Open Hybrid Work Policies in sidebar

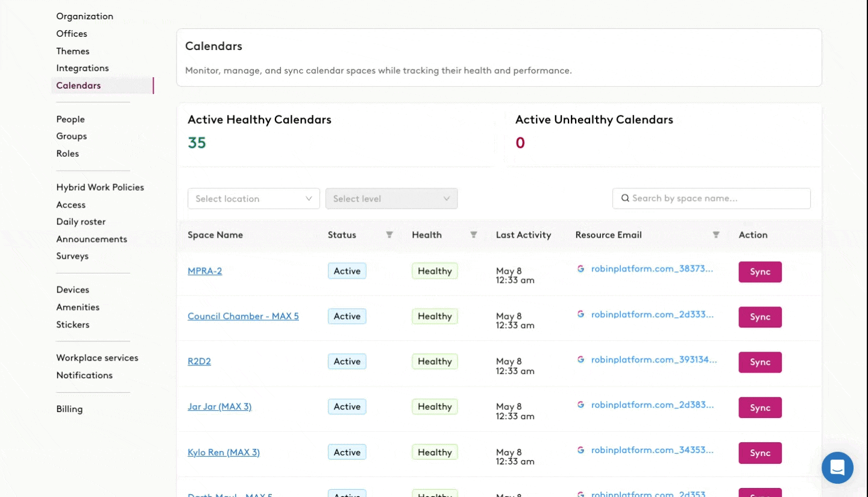pyautogui.click(x=100, y=188)
